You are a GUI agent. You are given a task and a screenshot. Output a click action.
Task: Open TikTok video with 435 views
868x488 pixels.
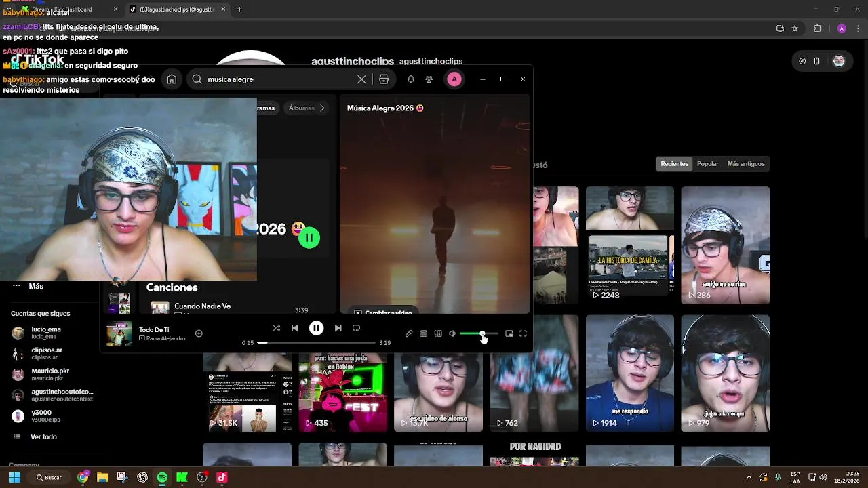(x=343, y=393)
